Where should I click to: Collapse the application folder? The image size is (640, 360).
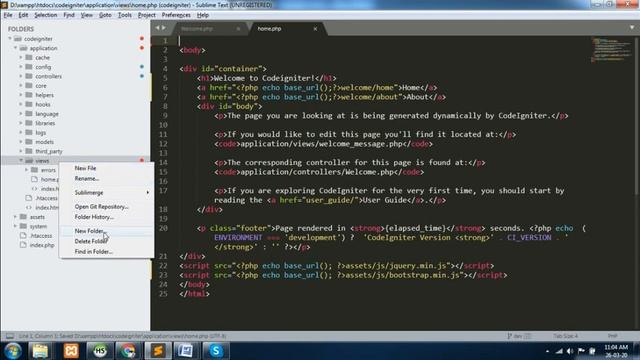[16, 48]
